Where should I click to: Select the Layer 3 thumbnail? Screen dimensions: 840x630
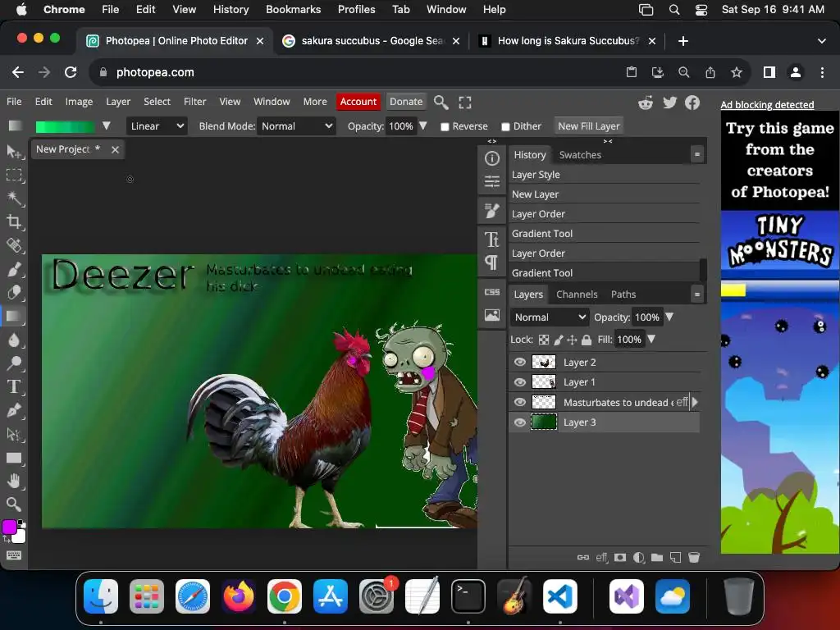544,422
